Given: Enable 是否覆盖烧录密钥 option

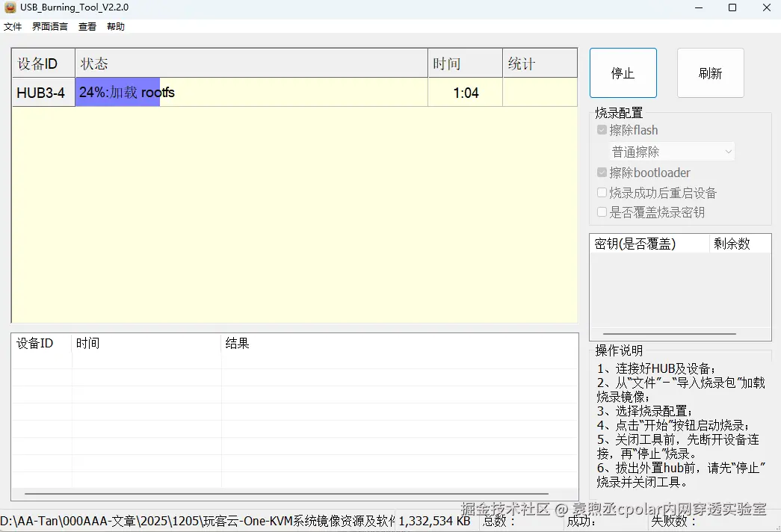Looking at the screenshot, I should point(602,212).
